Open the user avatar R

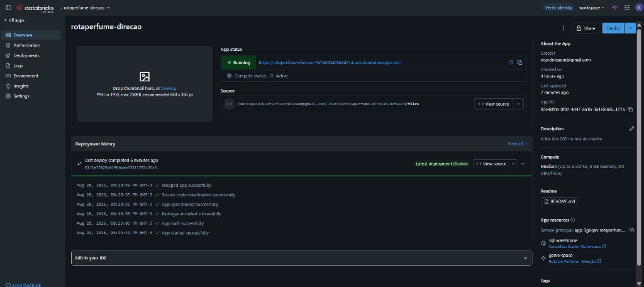[x=638, y=8]
